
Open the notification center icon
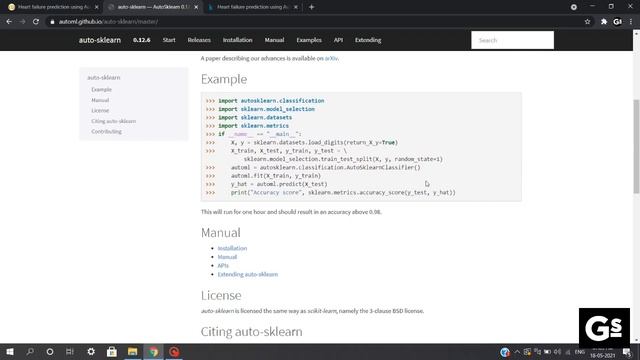(627, 352)
